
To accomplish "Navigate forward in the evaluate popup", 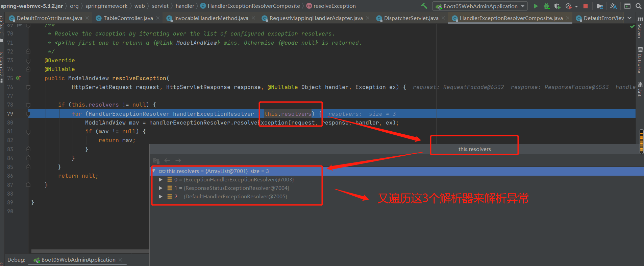I will point(178,160).
